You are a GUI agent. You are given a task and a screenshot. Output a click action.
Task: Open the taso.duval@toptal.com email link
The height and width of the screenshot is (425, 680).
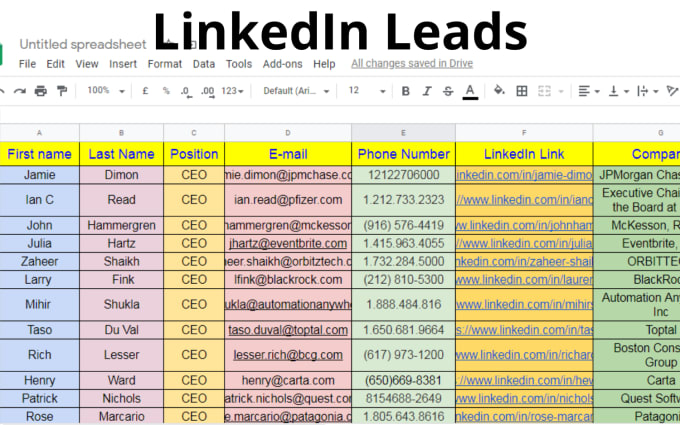tap(288, 330)
